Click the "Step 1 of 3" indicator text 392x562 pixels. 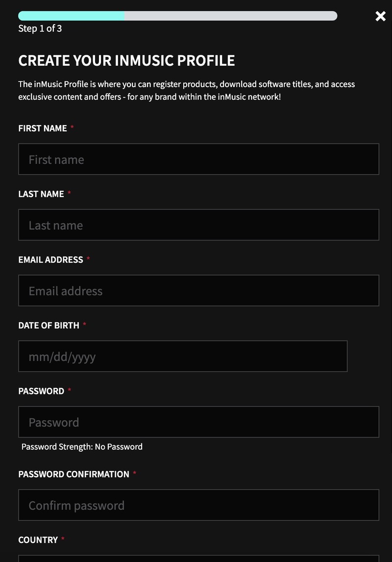pos(40,28)
